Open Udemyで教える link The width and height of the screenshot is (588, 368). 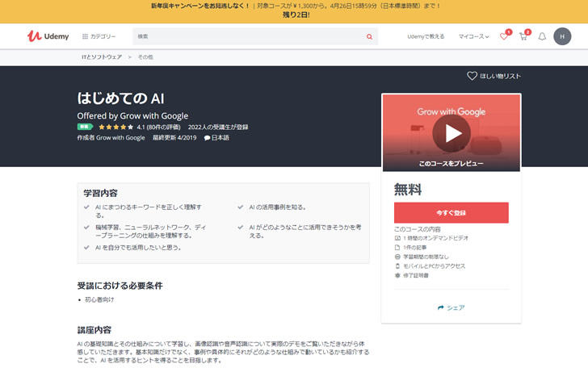[x=426, y=36]
